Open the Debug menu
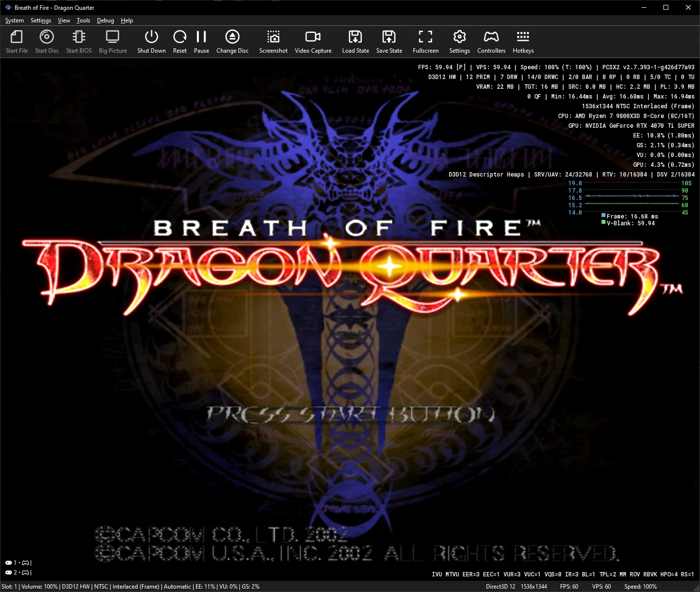This screenshot has width=700, height=592. [105, 20]
